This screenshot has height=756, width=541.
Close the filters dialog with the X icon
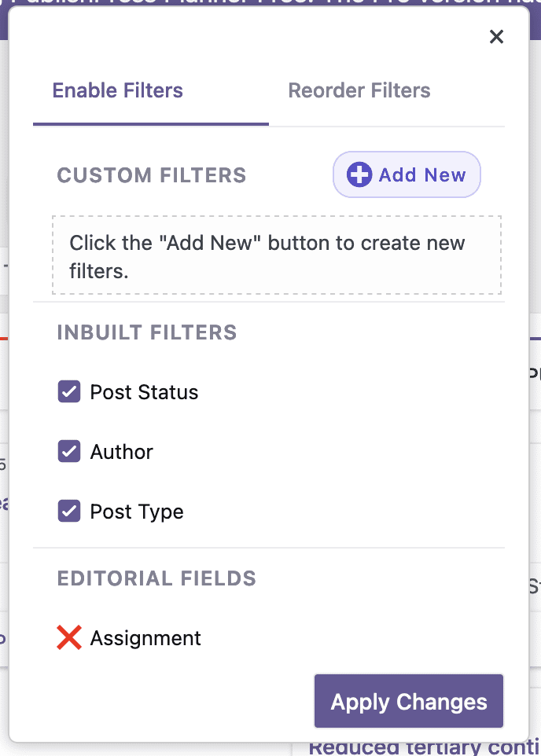point(496,36)
